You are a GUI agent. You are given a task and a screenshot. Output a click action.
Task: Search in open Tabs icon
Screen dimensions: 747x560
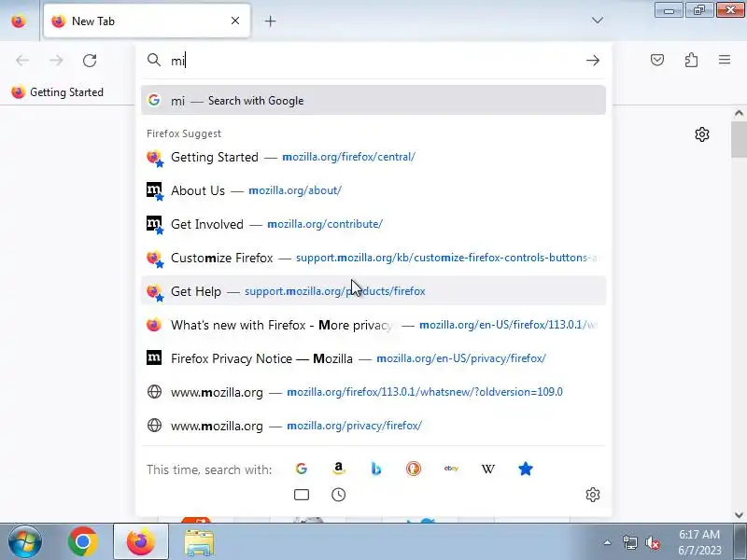point(301,495)
